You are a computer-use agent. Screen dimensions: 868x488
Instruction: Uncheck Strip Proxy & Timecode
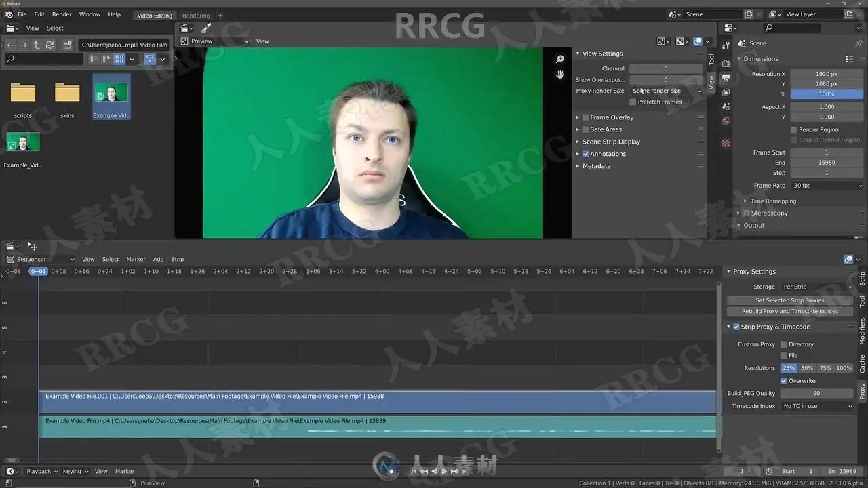736,327
